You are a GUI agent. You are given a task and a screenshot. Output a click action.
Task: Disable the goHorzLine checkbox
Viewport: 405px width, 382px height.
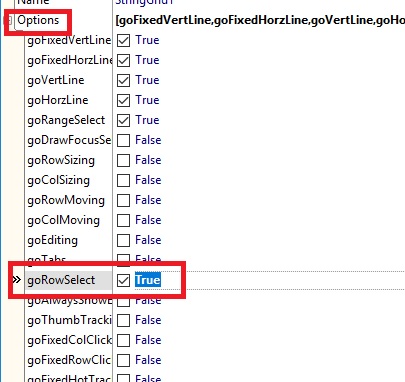click(x=123, y=101)
